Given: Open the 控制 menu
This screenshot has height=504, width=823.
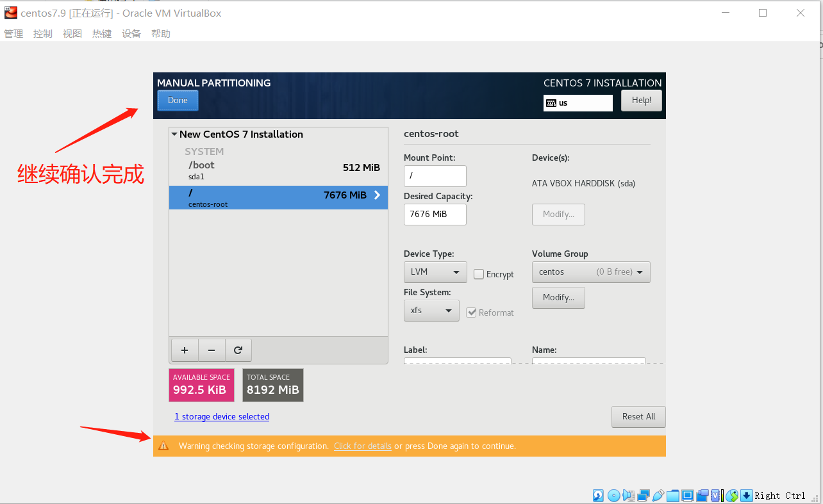Looking at the screenshot, I should point(43,34).
